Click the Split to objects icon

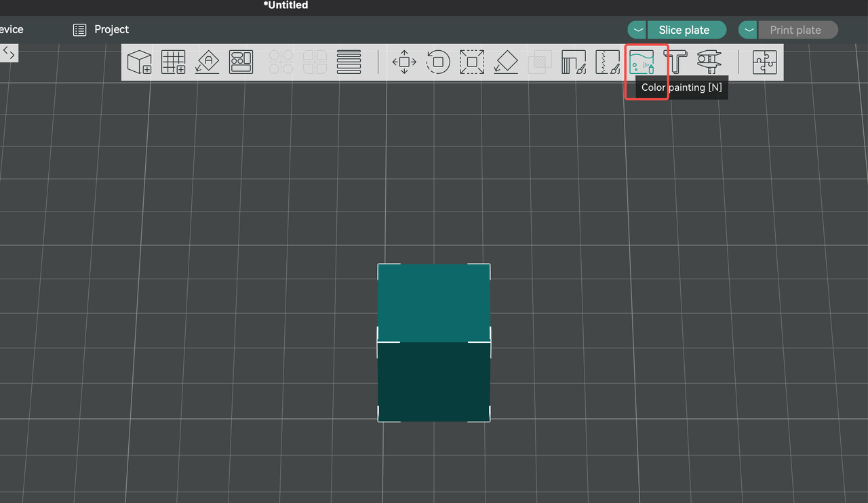click(x=281, y=62)
